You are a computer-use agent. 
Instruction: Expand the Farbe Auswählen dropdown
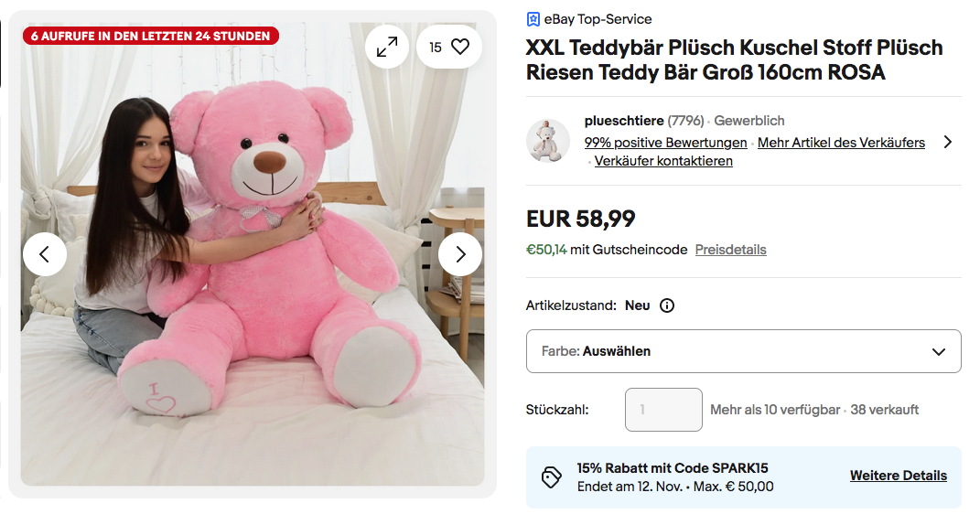pyautogui.click(x=743, y=351)
